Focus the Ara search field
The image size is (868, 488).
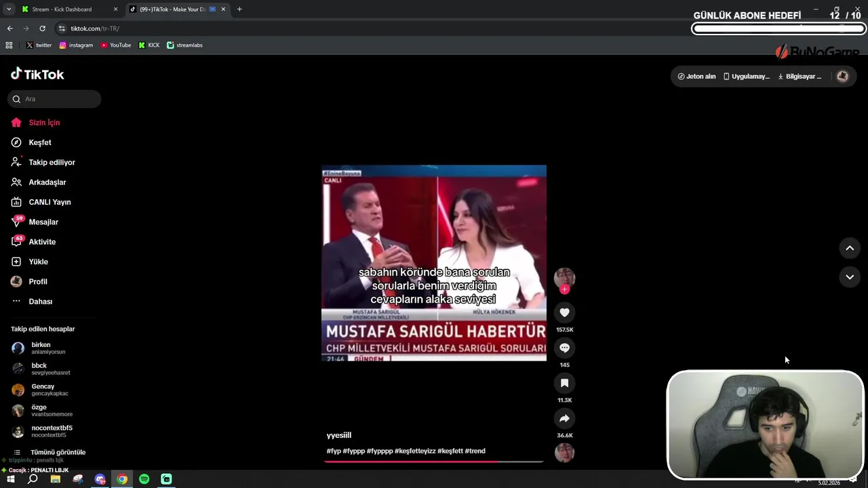(54, 99)
